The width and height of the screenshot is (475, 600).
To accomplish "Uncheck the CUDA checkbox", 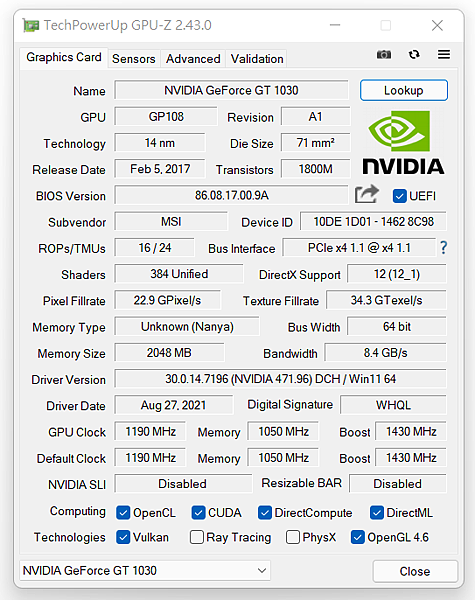I will pyautogui.click(x=198, y=512).
